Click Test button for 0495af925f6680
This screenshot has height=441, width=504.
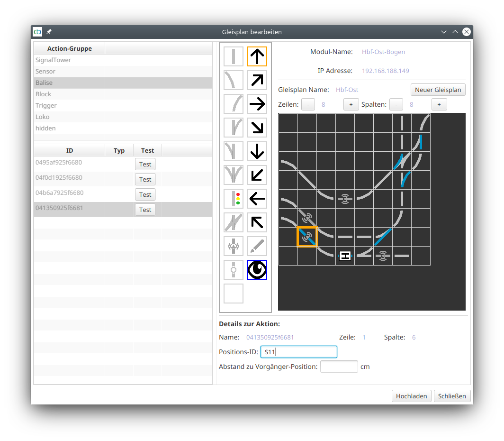coord(145,164)
